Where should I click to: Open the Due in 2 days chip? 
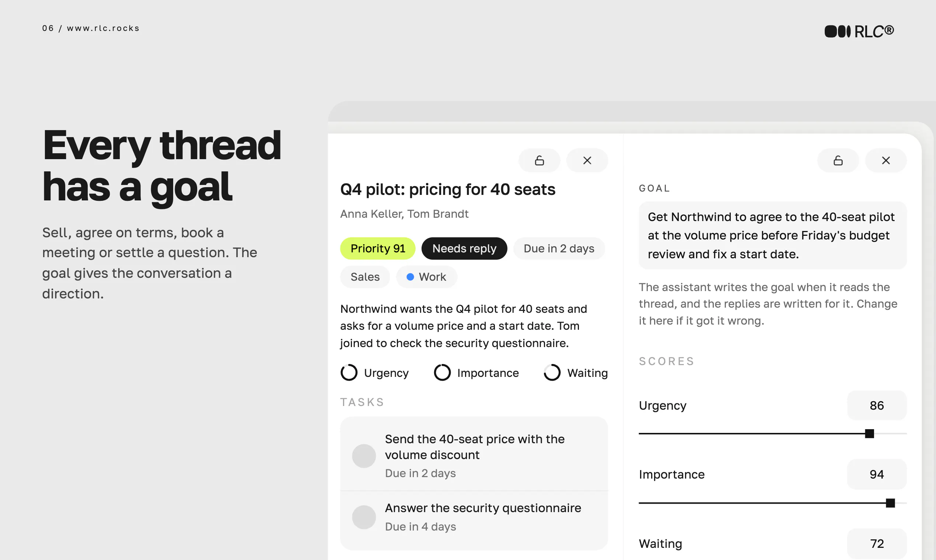559,248
